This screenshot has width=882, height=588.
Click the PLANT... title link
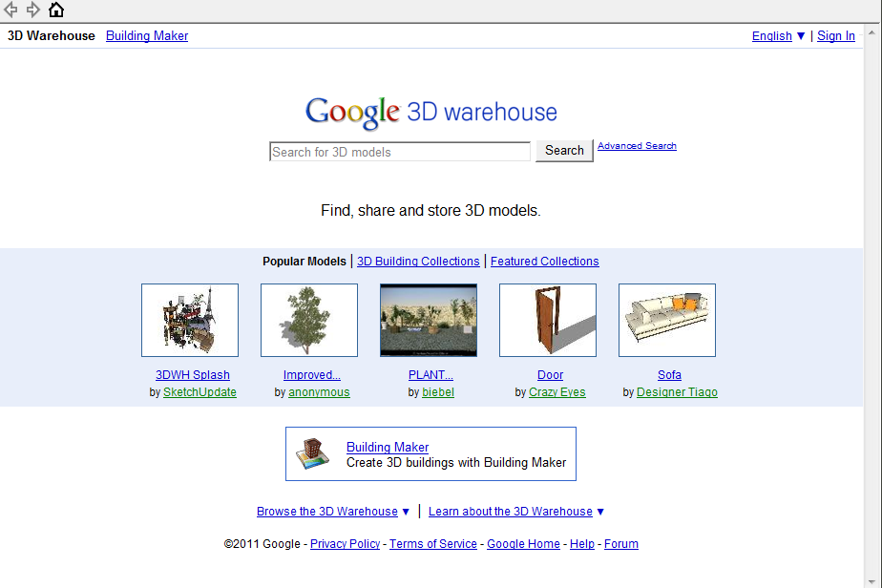430,375
